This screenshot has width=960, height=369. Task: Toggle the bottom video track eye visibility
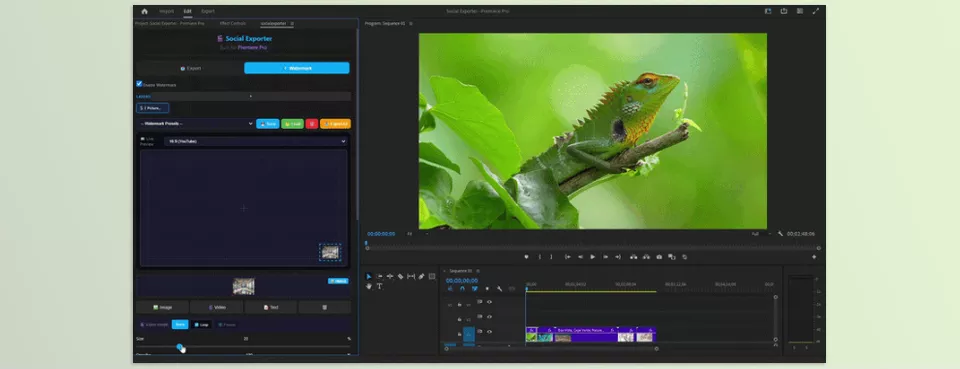pyautogui.click(x=489, y=332)
